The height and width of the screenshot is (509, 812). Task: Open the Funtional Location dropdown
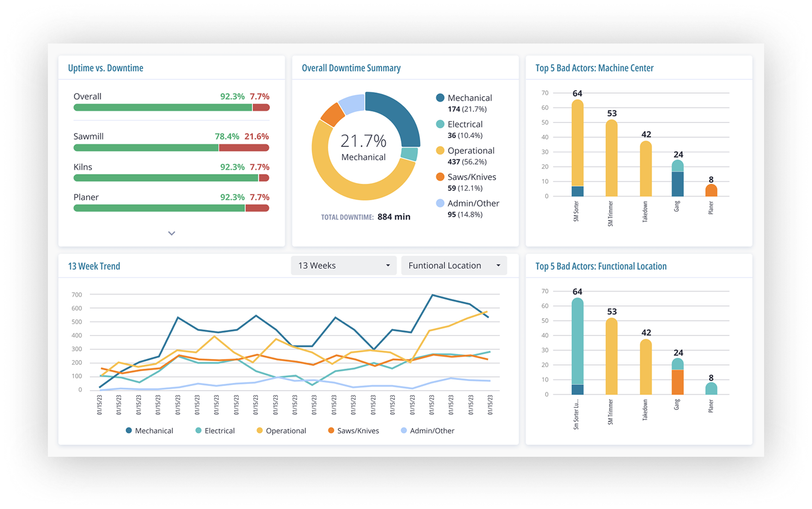[x=454, y=265]
